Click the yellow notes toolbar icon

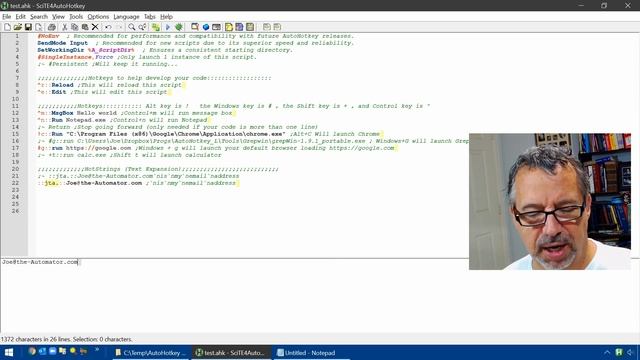click(229, 27)
